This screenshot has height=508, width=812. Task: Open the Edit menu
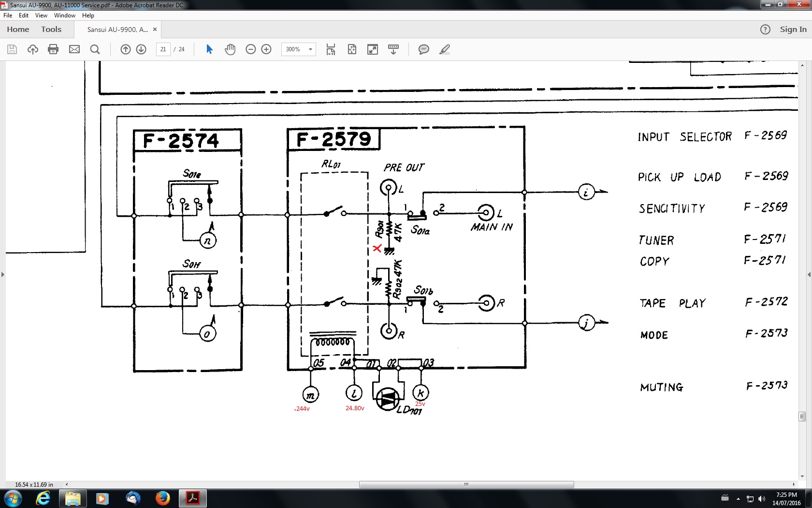pyautogui.click(x=24, y=15)
